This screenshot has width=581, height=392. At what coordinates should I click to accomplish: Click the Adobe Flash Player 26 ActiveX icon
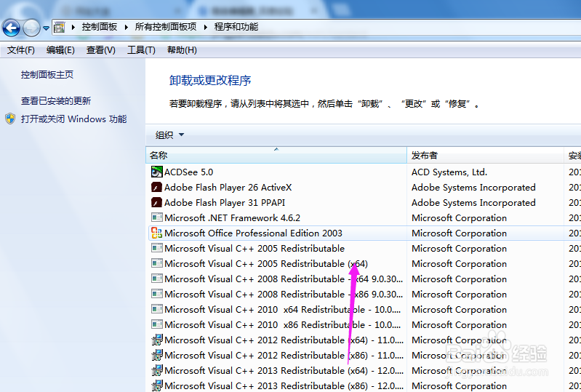click(157, 187)
